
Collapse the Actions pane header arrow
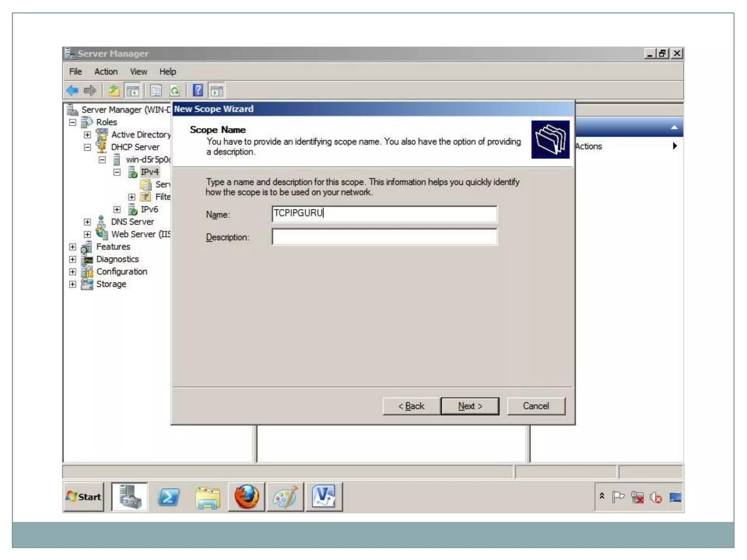(x=674, y=127)
